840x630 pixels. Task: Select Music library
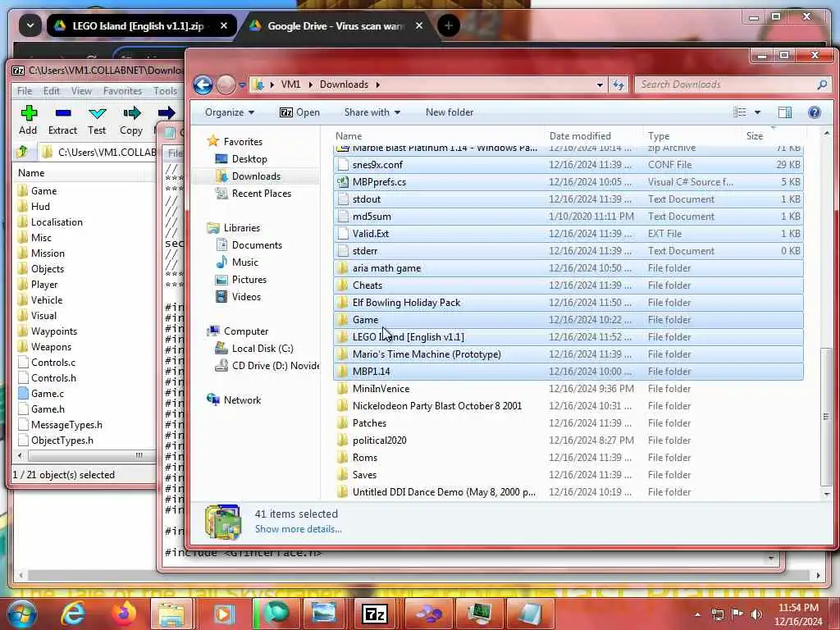click(244, 262)
